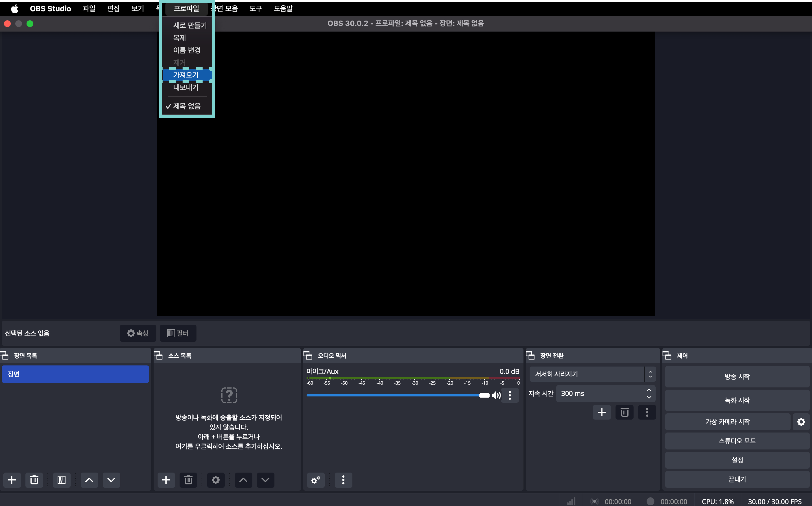This screenshot has width=812, height=506.
Task: Open scene filters icon in scene list
Action: (62, 480)
